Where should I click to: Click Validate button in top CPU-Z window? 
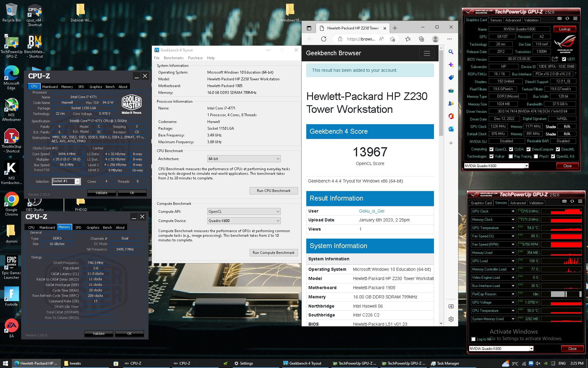click(101, 193)
